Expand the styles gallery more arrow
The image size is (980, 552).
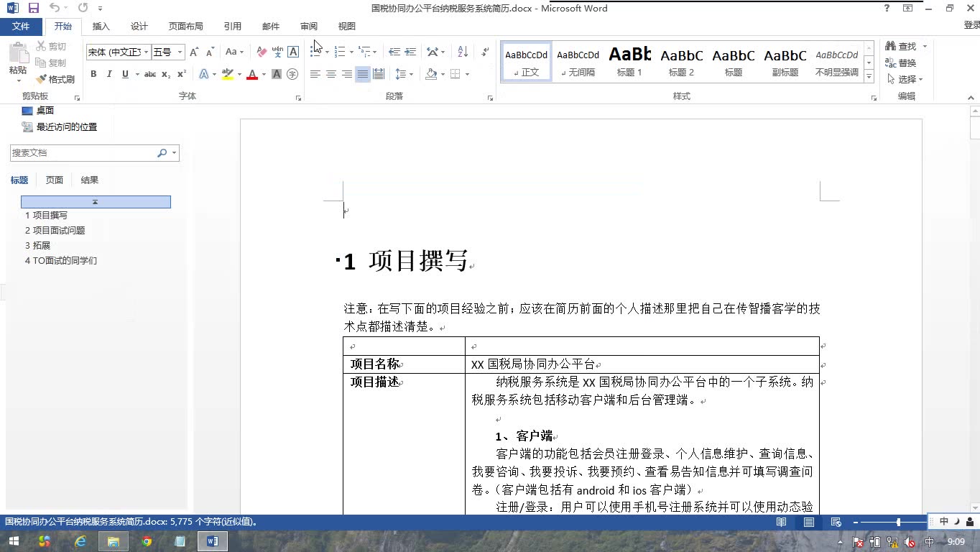coord(869,76)
